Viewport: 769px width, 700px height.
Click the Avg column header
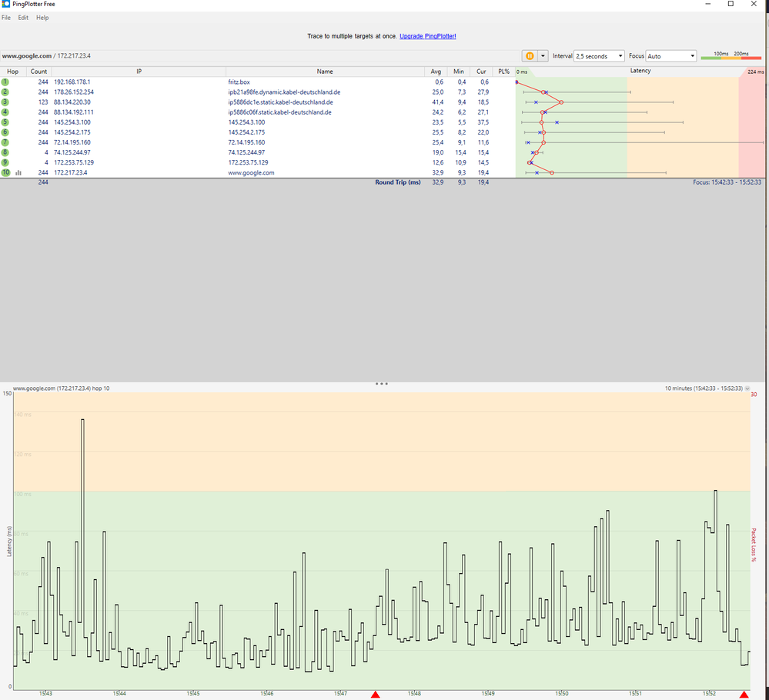tap(436, 72)
